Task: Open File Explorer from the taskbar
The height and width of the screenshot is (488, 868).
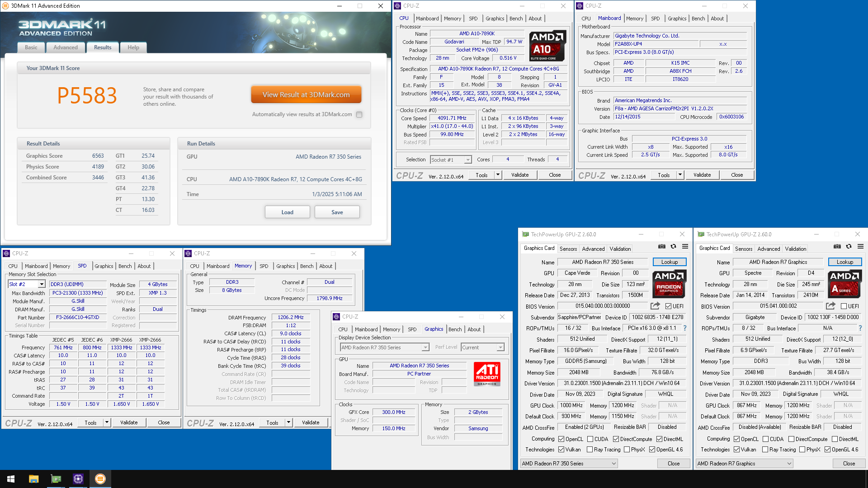Action: click(33, 479)
